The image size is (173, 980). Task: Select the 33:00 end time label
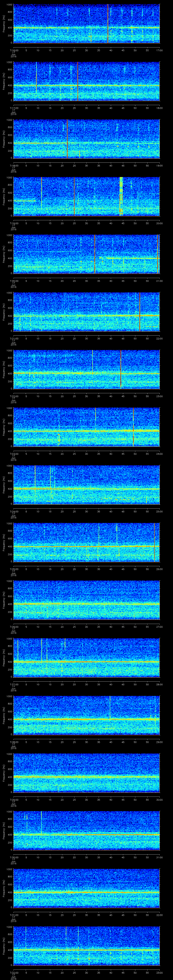[x=160, y=973]
